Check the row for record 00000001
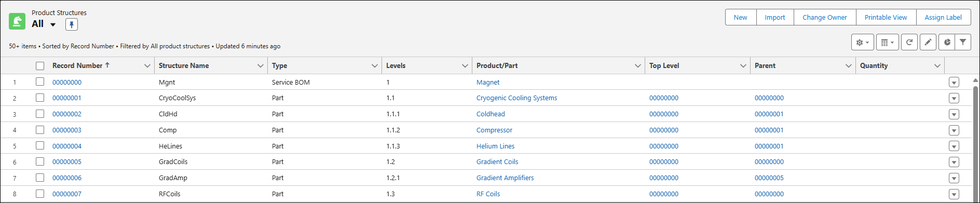The height and width of the screenshot is (203, 980). pyautogui.click(x=40, y=98)
